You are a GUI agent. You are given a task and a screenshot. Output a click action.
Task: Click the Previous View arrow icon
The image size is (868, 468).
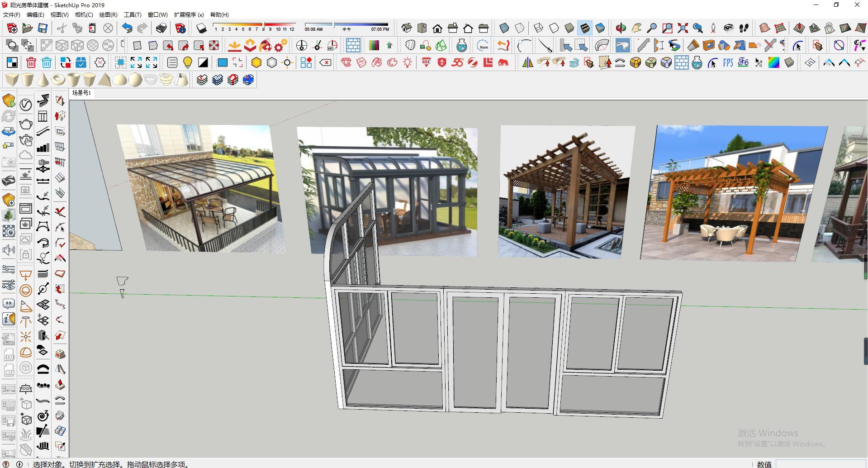[697, 28]
